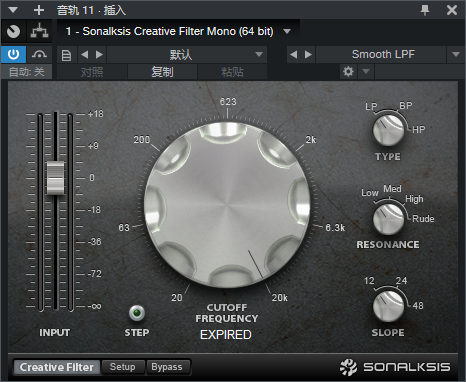Click the 粘贴 paste button
Viewport: 466px width, 382px height.
point(232,72)
